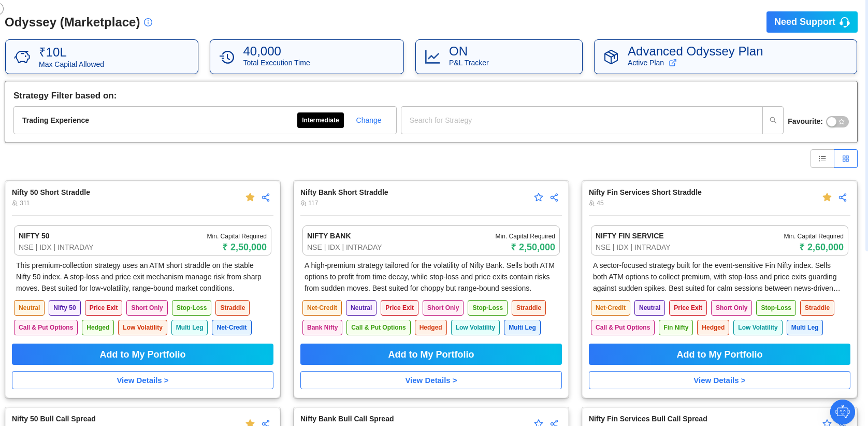868x426 pixels.
Task: Click the Nifty 50 Short Straddle title
Action: click(51, 192)
